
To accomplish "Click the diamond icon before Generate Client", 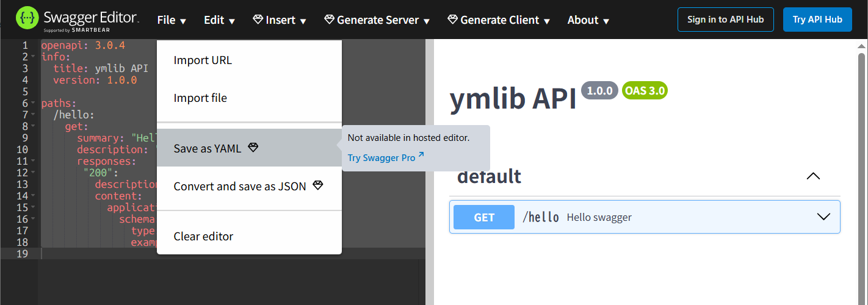I will point(452,20).
